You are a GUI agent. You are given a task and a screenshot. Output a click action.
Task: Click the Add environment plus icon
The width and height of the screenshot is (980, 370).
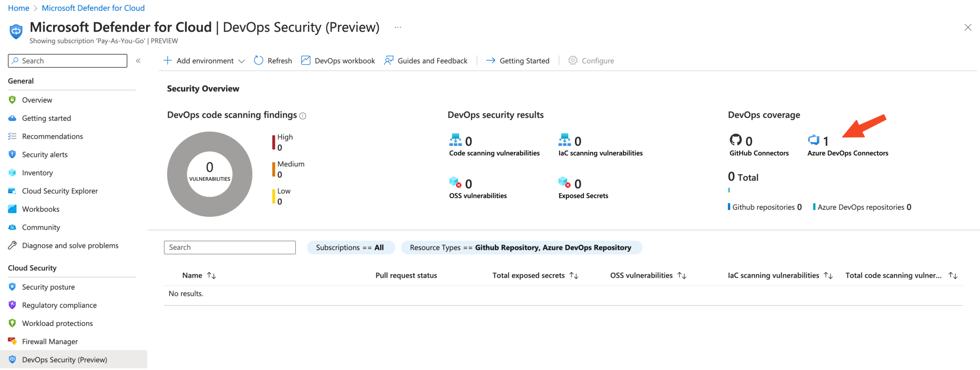(x=168, y=60)
